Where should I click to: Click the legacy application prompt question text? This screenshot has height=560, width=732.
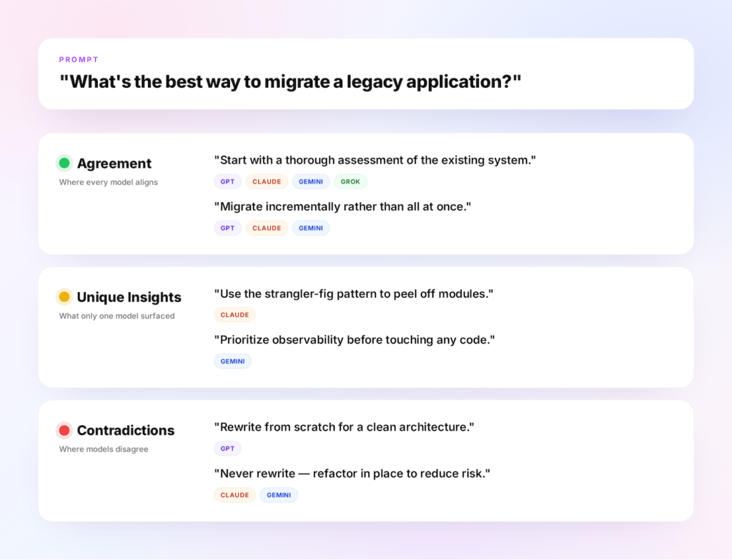(x=290, y=81)
